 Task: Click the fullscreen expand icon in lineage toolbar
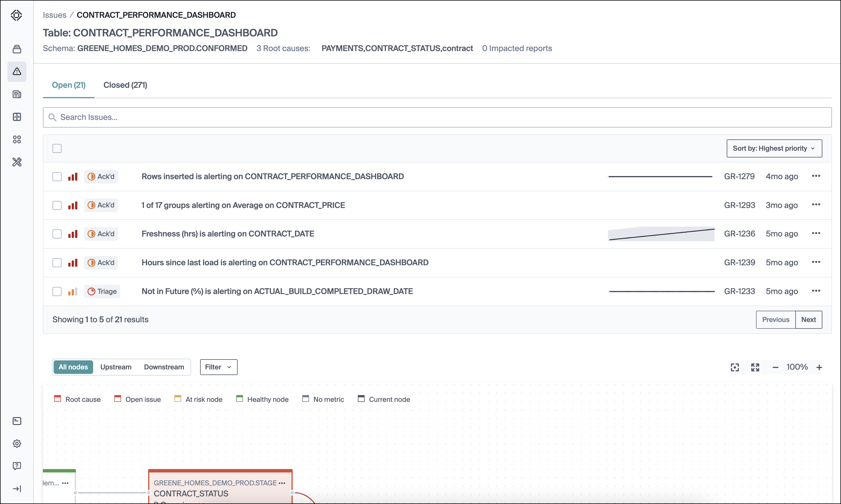(755, 367)
